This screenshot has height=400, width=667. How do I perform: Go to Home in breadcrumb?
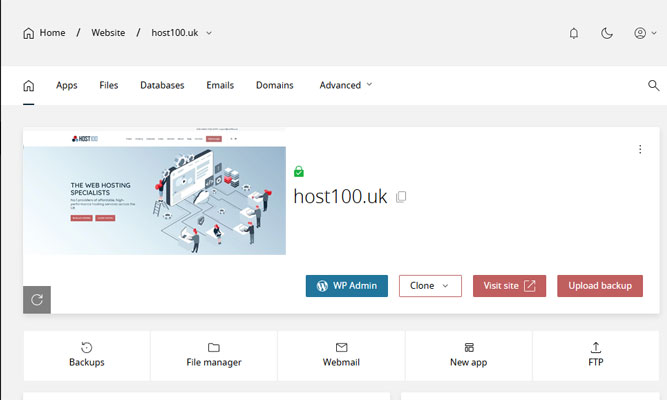(44, 33)
